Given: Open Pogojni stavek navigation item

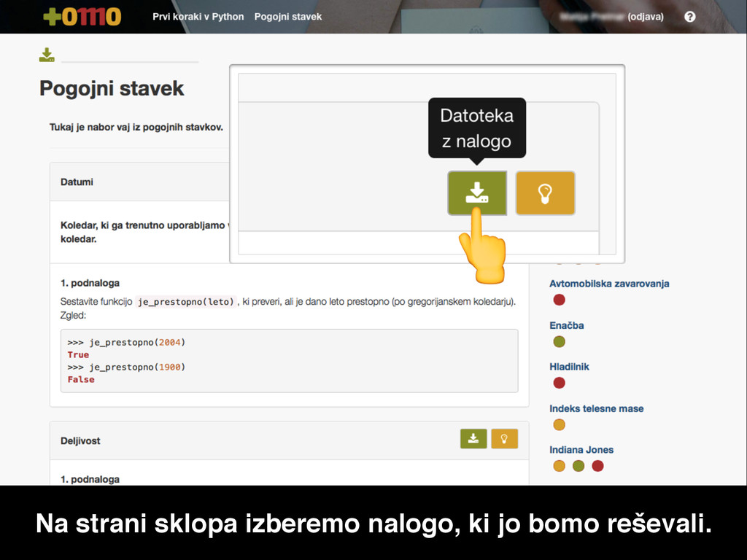Looking at the screenshot, I should (x=287, y=17).
